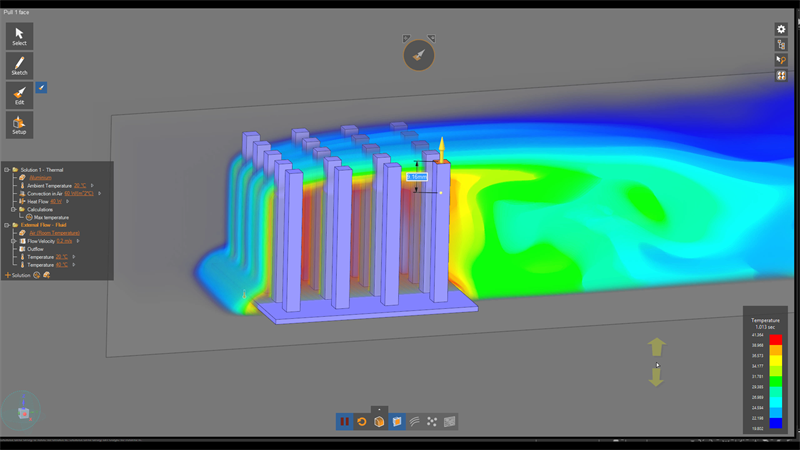The height and width of the screenshot is (450, 800).
Task: Select Max temperature calculation item
Action: click(x=51, y=217)
